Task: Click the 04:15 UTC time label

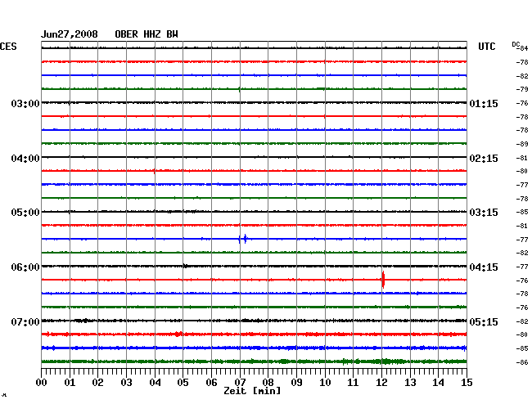Action: click(484, 267)
